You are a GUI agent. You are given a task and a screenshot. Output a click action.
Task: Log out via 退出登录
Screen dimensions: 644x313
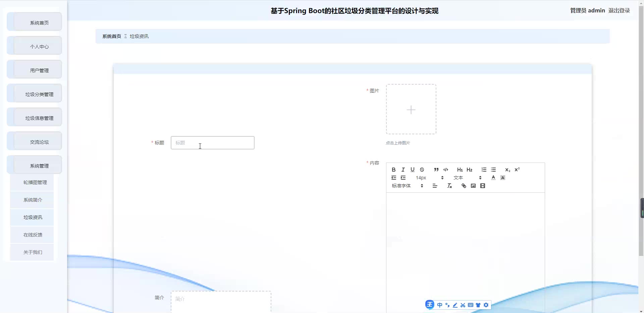619,10
